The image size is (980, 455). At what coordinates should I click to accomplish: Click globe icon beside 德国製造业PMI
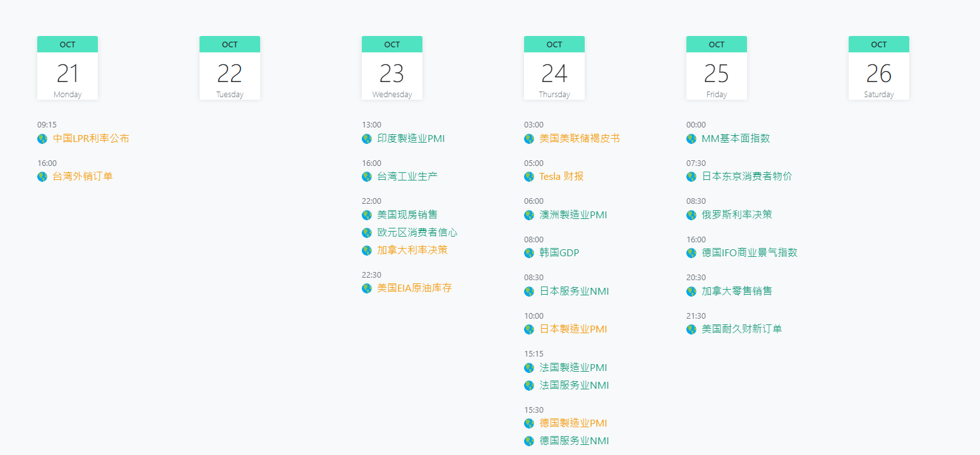pos(529,423)
